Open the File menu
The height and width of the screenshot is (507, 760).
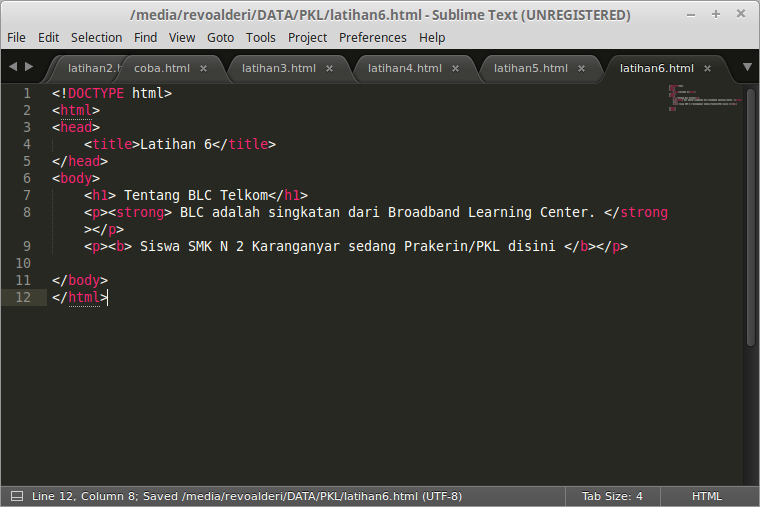click(x=16, y=37)
